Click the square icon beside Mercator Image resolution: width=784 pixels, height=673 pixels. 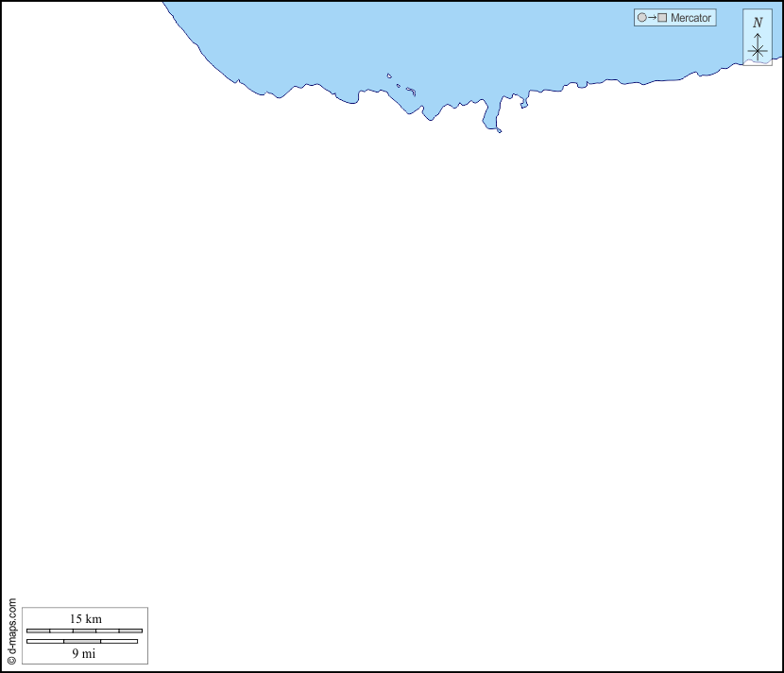pyautogui.click(x=662, y=18)
